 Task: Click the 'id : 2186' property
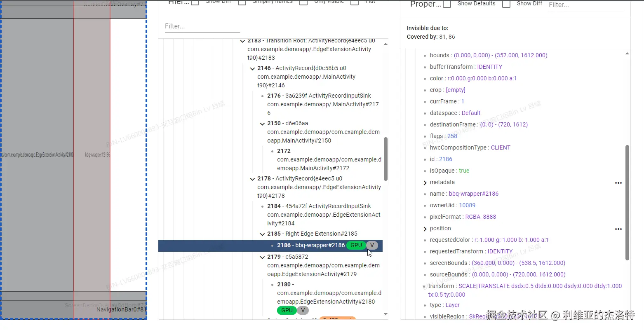pos(441,159)
